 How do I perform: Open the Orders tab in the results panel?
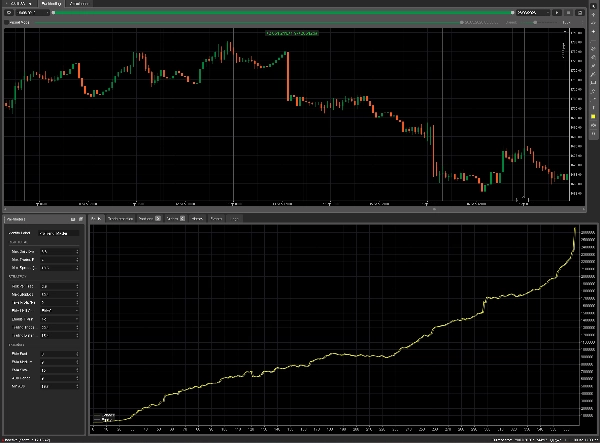[176, 219]
